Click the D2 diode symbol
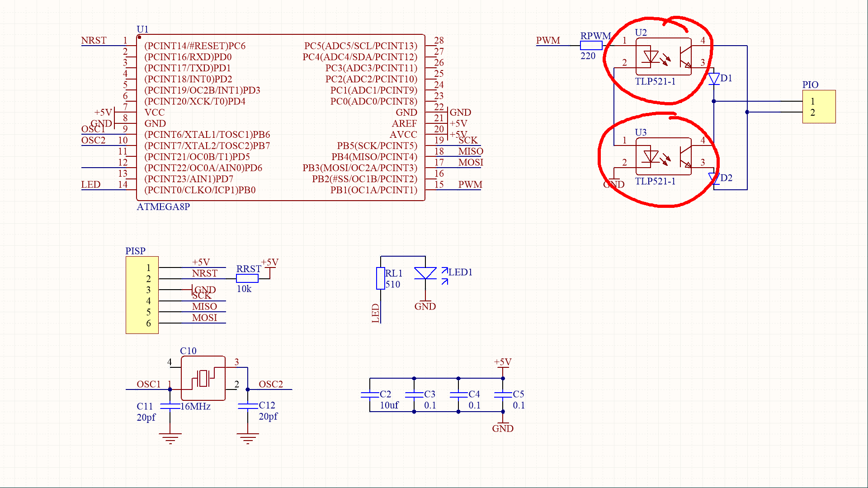Image resolution: width=868 pixels, height=488 pixels. point(714,178)
